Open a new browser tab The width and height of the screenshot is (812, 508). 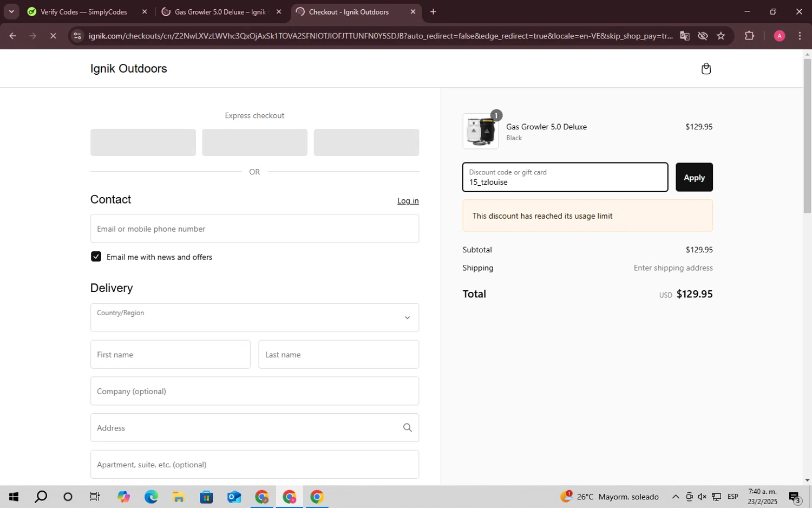coord(433,11)
